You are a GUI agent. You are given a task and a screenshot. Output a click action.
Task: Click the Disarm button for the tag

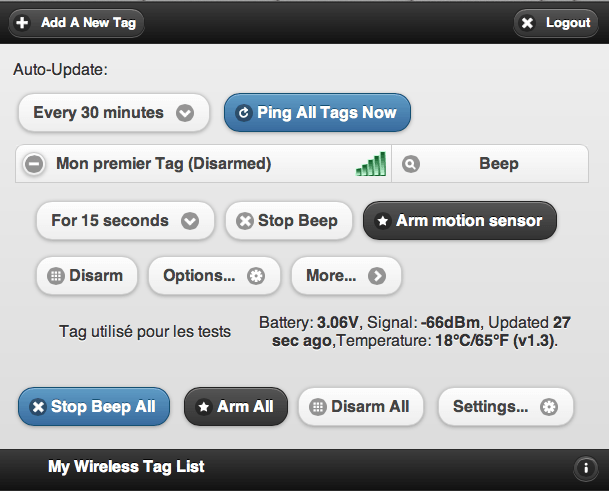87,276
